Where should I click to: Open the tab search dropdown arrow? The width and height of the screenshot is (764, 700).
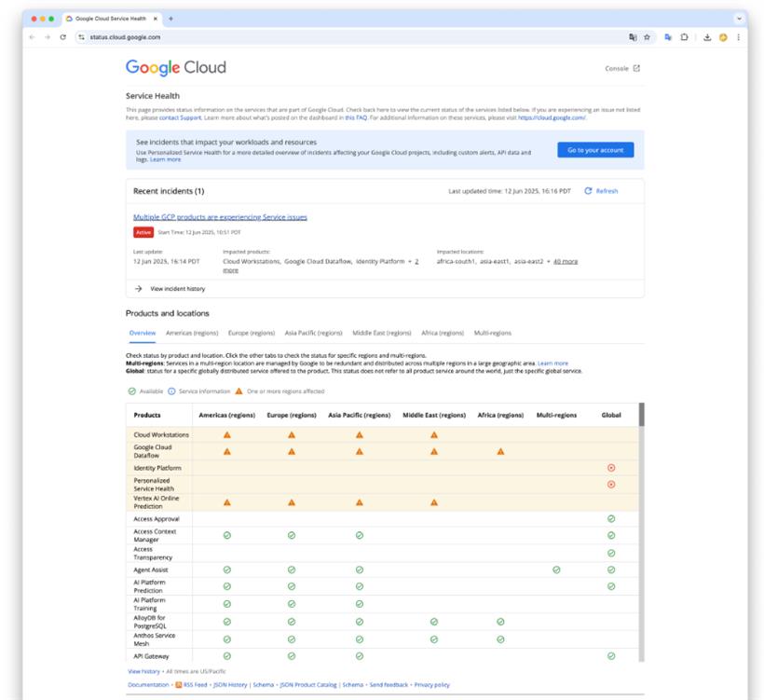pos(739,19)
